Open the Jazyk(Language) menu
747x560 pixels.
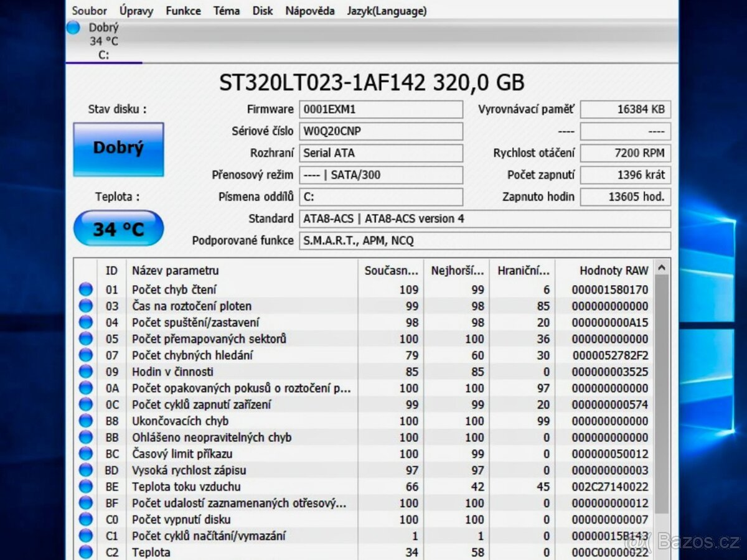point(387,11)
